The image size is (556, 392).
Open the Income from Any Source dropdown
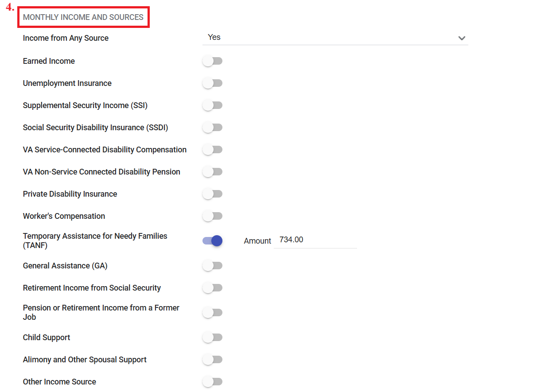coord(334,38)
